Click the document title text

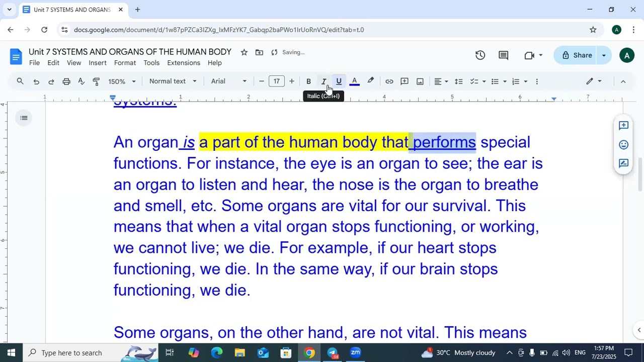(x=130, y=52)
